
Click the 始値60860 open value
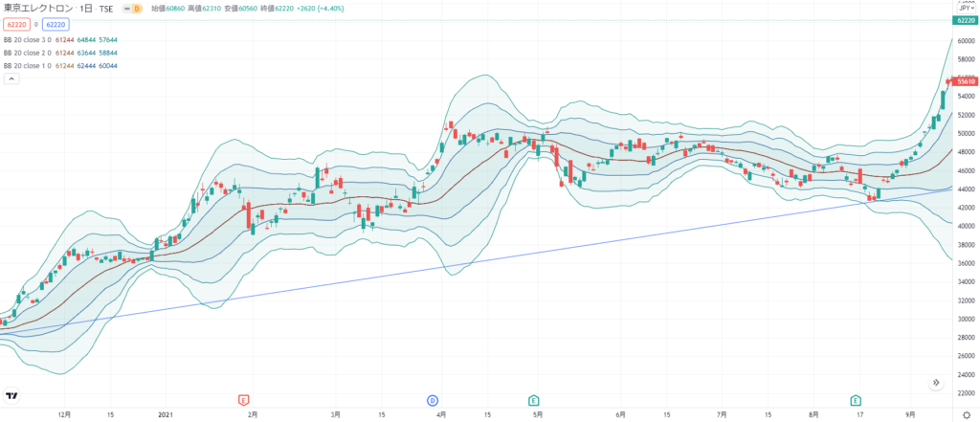pyautogui.click(x=168, y=9)
